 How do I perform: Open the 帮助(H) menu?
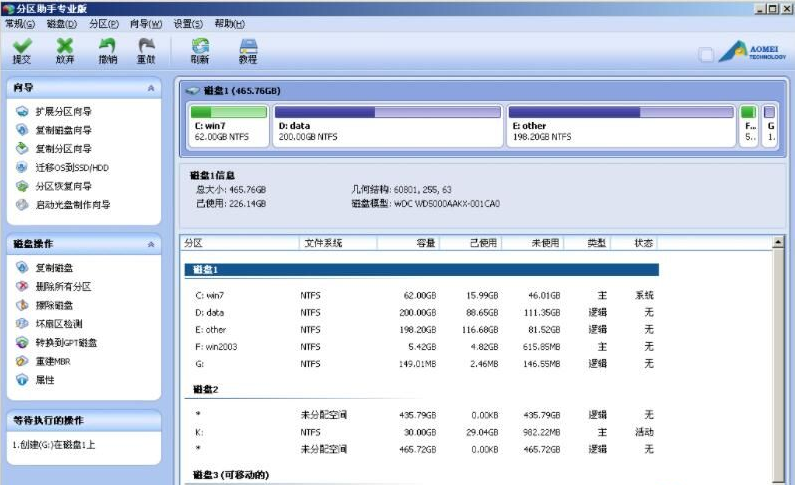tap(229, 24)
